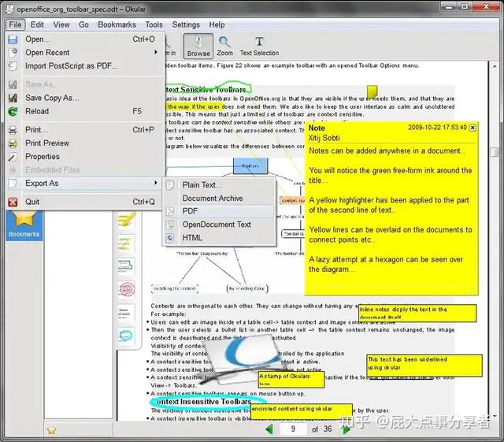Click the Open floppy disk icon
Viewport: 504px width, 442px height.
pos(13,39)
